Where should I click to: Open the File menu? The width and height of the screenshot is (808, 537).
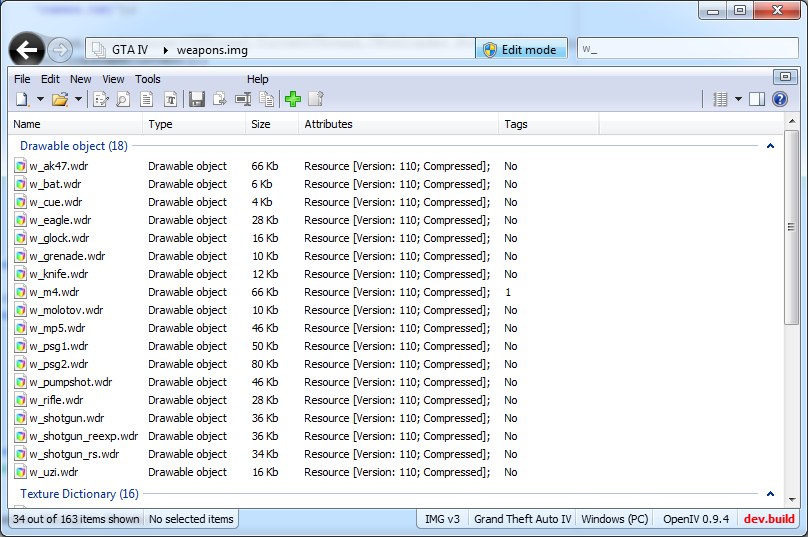click(22, 79)
